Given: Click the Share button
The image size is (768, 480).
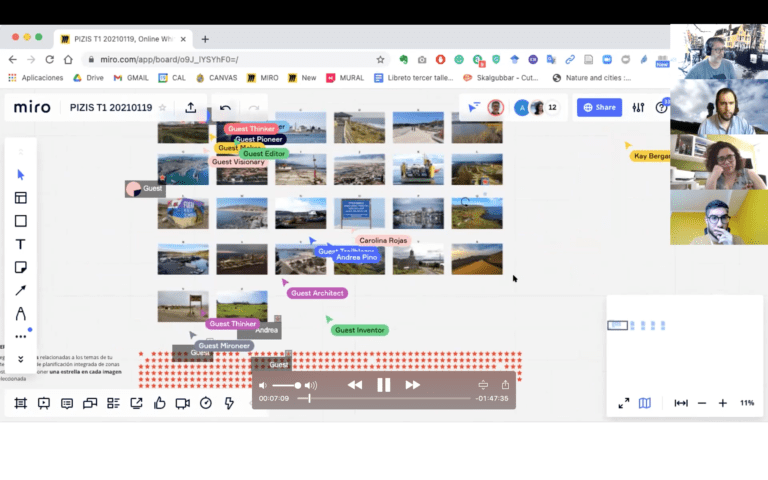Looking at the screenshot, I should (599, 107).
